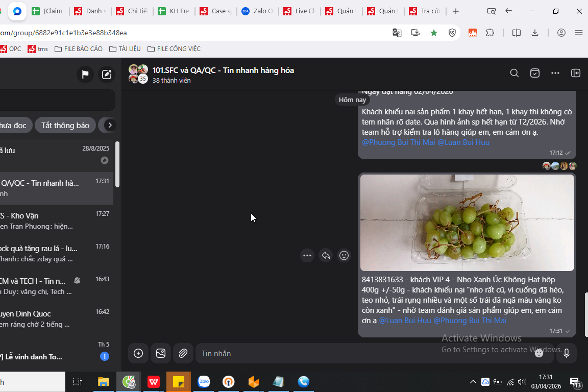
Task: Open the TÀI LIỆU bookmark folder
Action: 125,49
